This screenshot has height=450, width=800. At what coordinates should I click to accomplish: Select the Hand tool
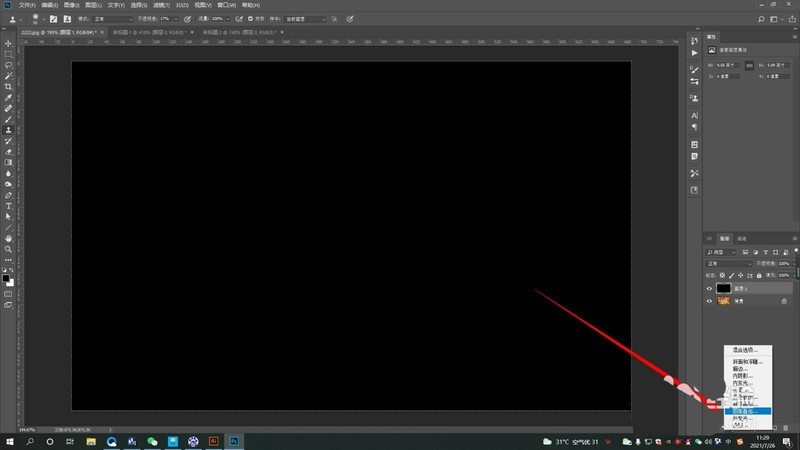8,238
